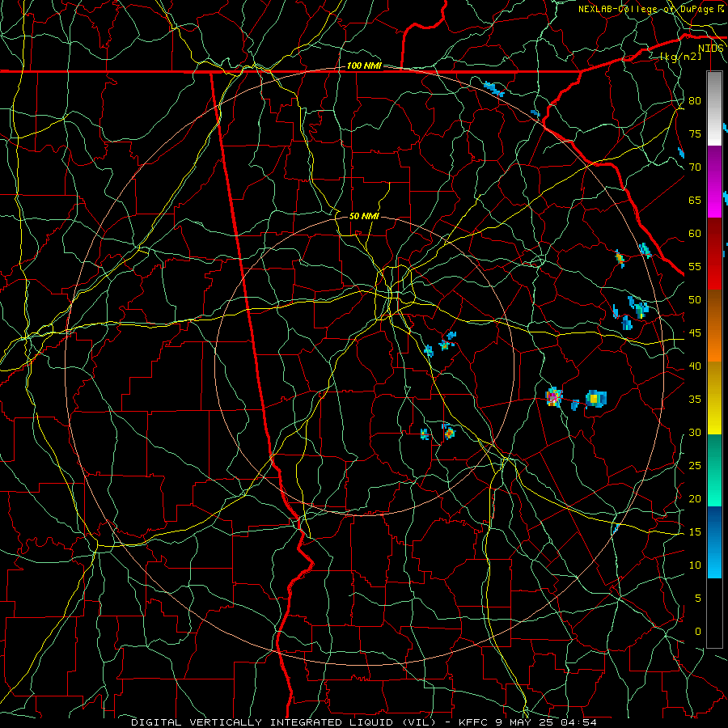Viewport: 728px width, 728px height.
Task: Click the light-blue echo near the 100 NMI ring
Action: (x=493, y=88)
